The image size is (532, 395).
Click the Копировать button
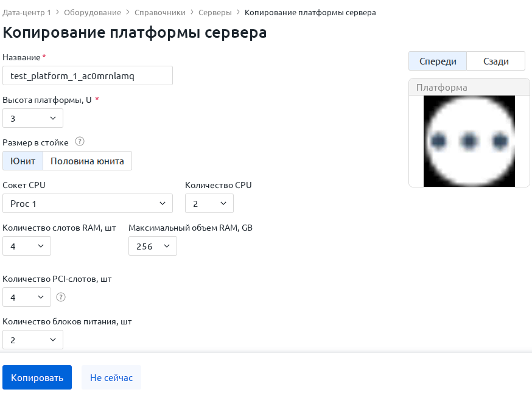tap(37, 377)
